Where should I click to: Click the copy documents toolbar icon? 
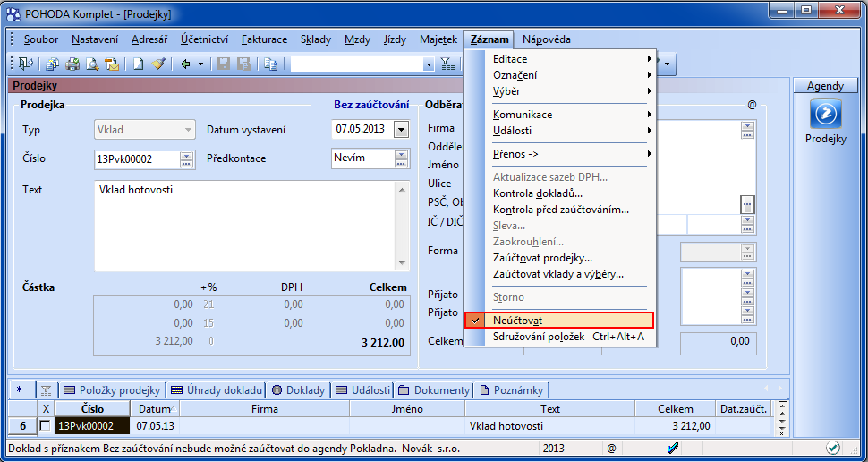[52, 64]
